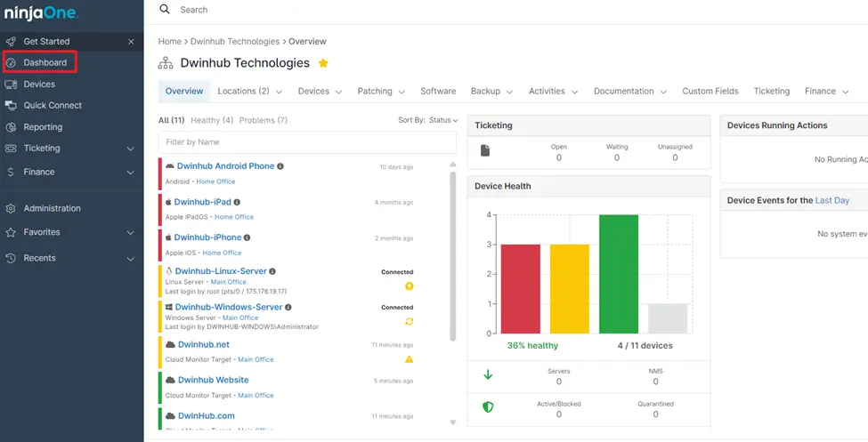Click the yellow bar in Device Health chart
The width and height of the screenshot is (868, 442).
(x=570, y=289)
